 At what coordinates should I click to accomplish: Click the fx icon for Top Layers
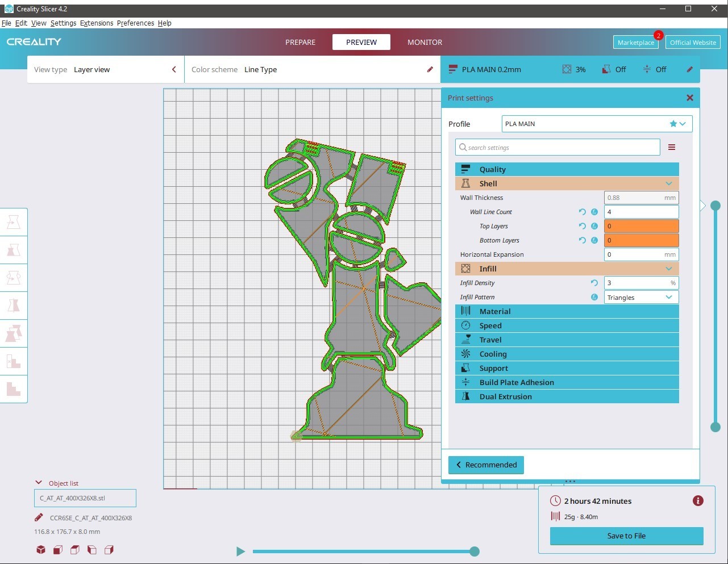coord(594,226)
